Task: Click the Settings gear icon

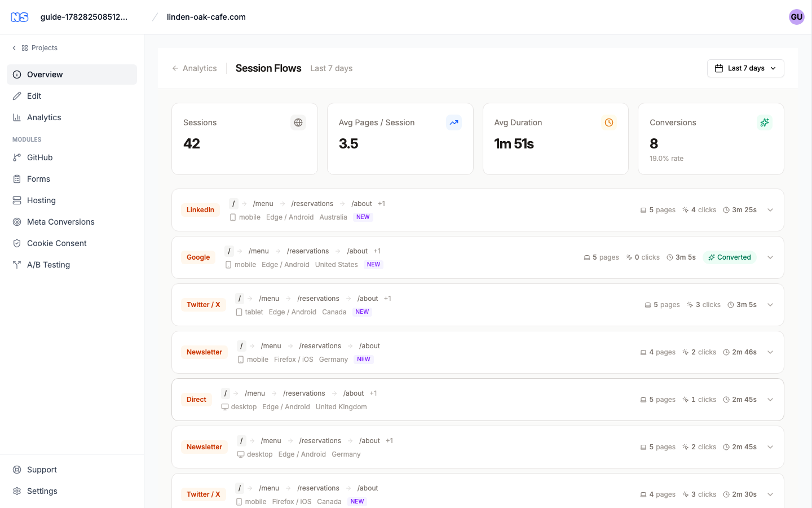Action: coord(17,491)
